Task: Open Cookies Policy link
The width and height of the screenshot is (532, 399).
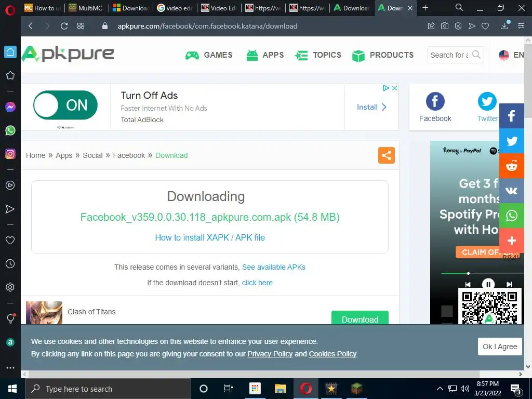Action: coord(332,354)
